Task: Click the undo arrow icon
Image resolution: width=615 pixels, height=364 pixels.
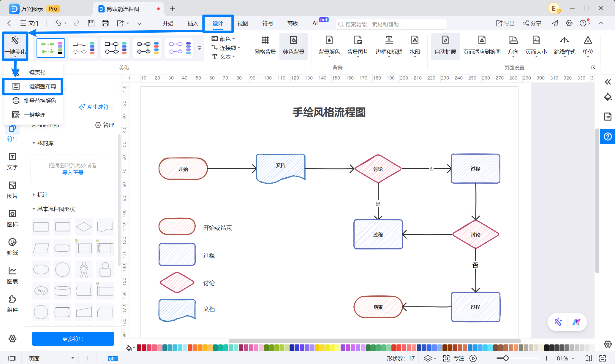Action: [58, 23]
